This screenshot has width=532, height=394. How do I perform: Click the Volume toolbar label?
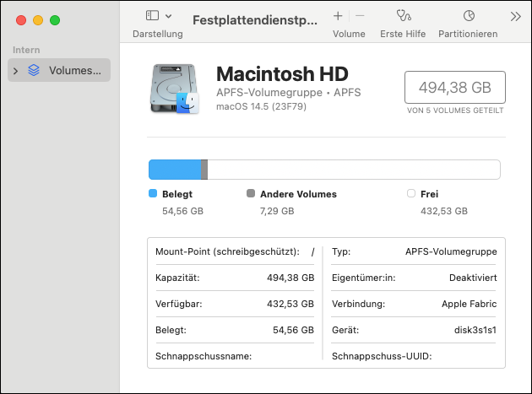(x=349, y=34)
